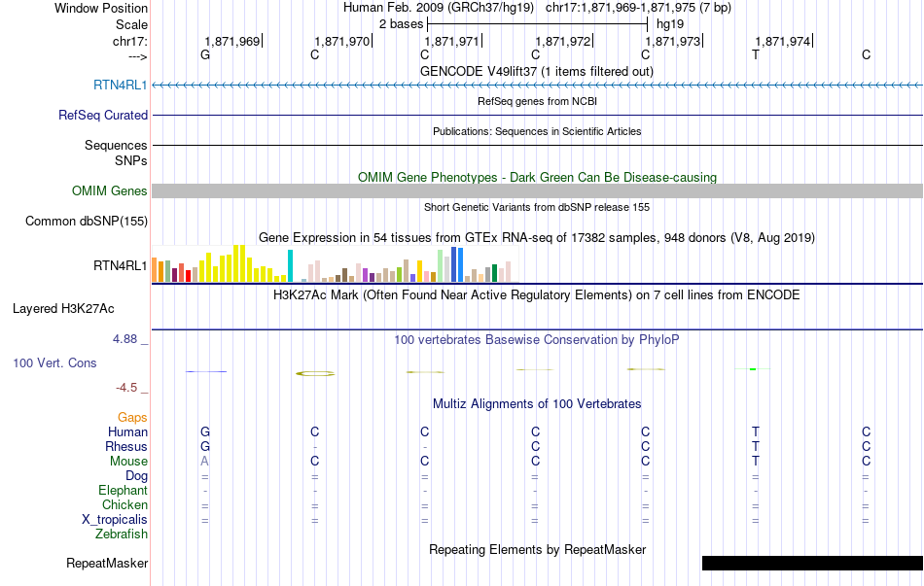This screenshot has height=586, width=924.
Task: Click the black RepeatMasker element bar
Action: point(812,563)
